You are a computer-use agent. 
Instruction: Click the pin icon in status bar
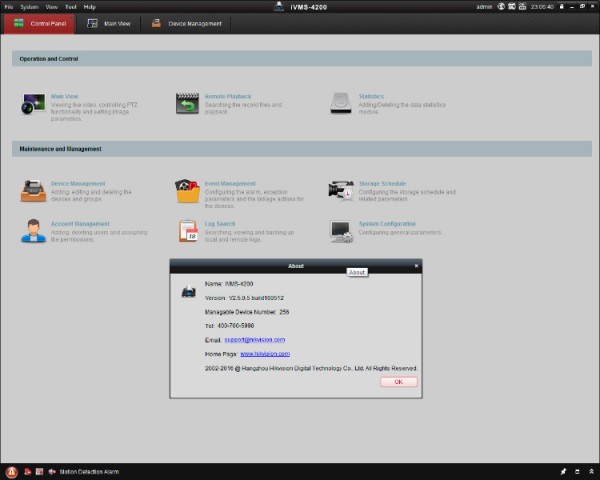coord(563,472)
